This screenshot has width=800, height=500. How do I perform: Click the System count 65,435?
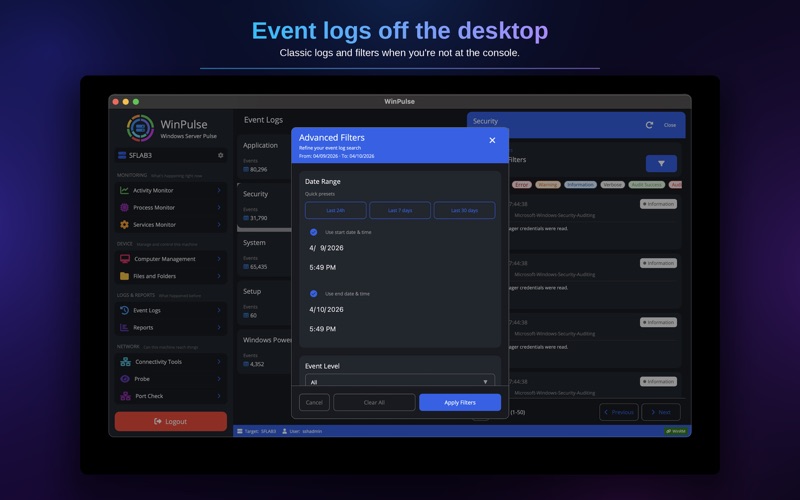click(258, 267)
